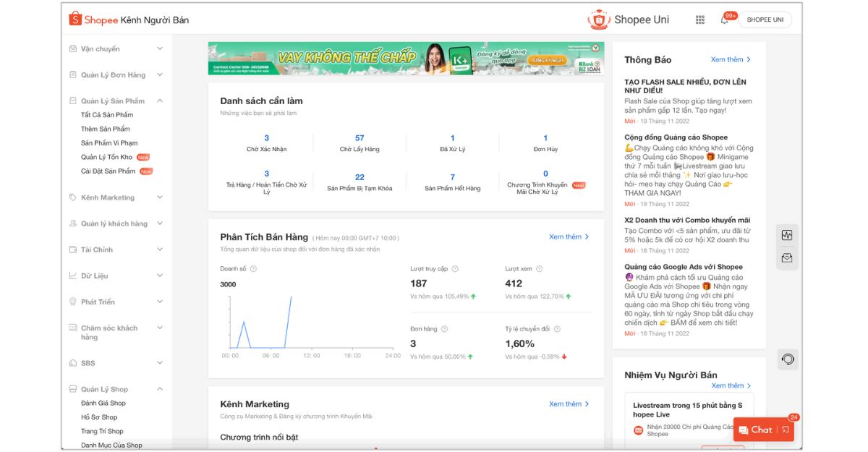Open Trang Trí Shop menu item
868x452 pixels.
coord(102,432)
